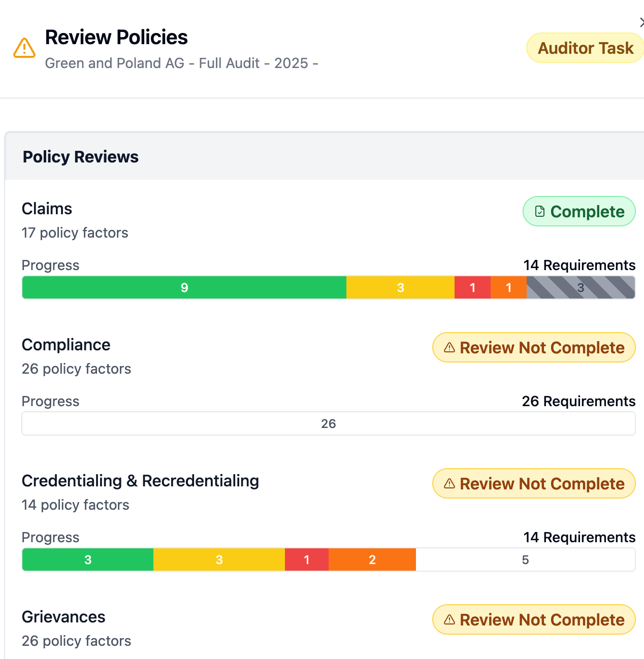Click the warning triangle beside Review Policies title

click(x=24, y=48)
